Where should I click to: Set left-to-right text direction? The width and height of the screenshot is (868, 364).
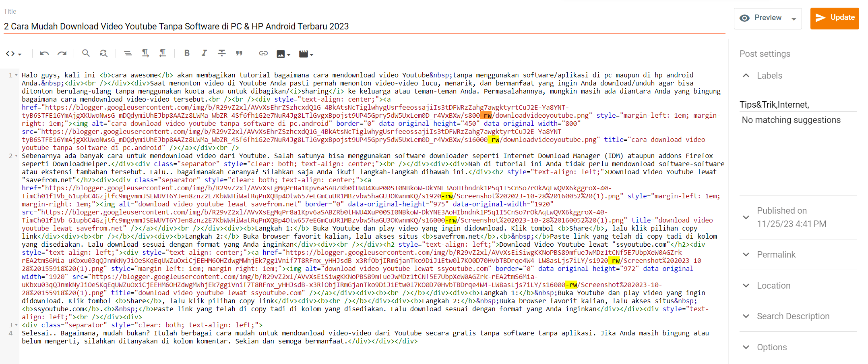tap(145, 53)
